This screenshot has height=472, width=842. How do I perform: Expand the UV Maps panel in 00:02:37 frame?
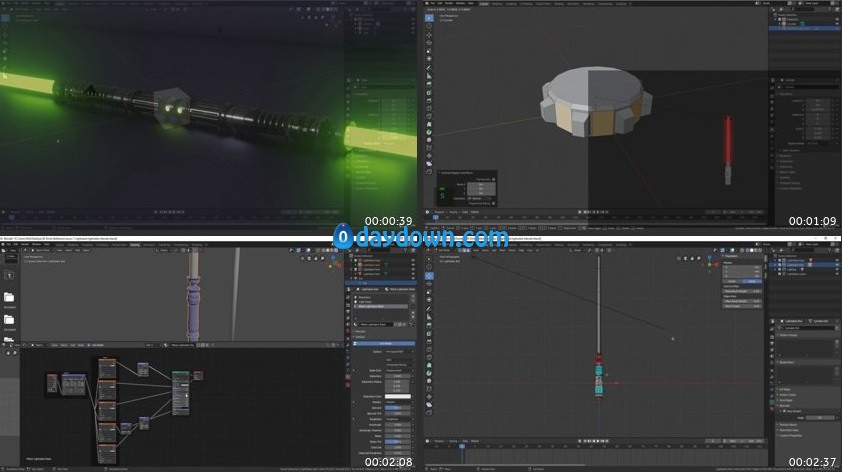[x=785, y=389]
